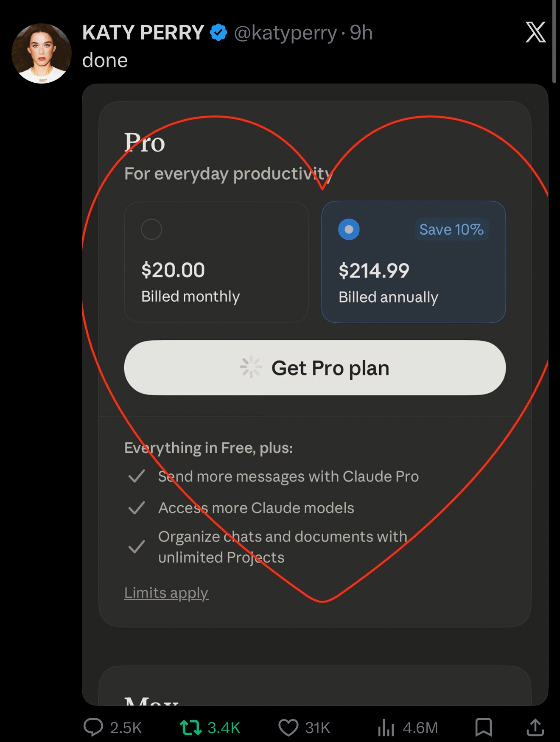Screen dimensions: 560x742
Task: Click the Save 10% badge
Action: pyautogui.click(x=451, y=230)
